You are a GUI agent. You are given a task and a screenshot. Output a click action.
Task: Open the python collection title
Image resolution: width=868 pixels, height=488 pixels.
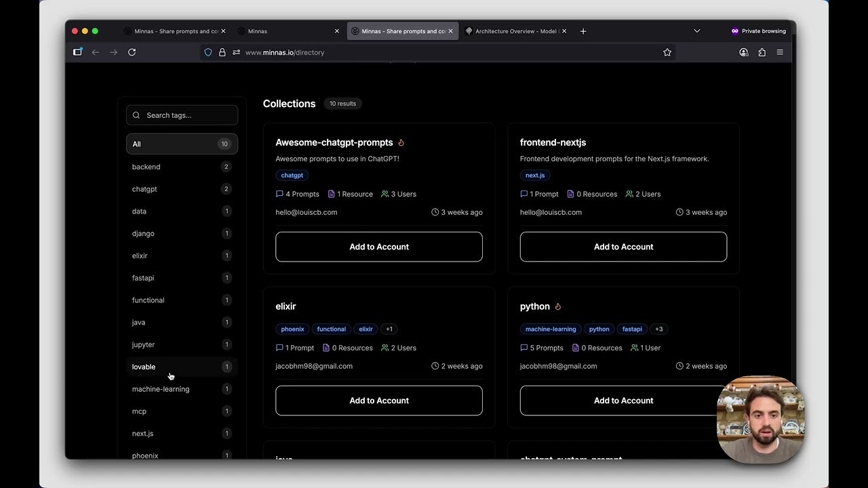(535, 306)
